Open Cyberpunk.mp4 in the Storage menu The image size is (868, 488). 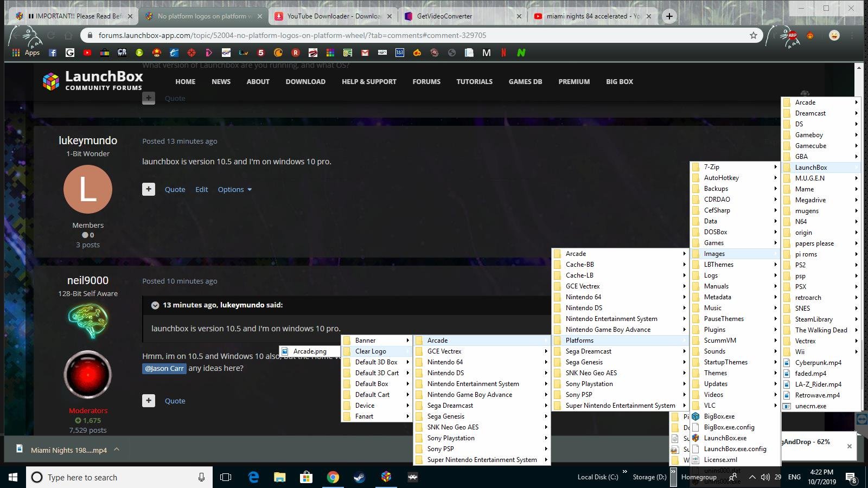(x=821, y=363)
